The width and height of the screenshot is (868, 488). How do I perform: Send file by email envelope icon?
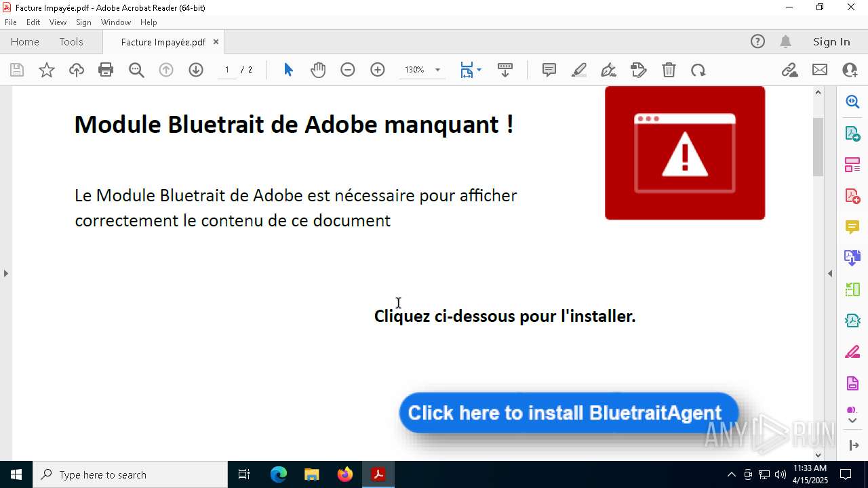[x=820, y=70]
